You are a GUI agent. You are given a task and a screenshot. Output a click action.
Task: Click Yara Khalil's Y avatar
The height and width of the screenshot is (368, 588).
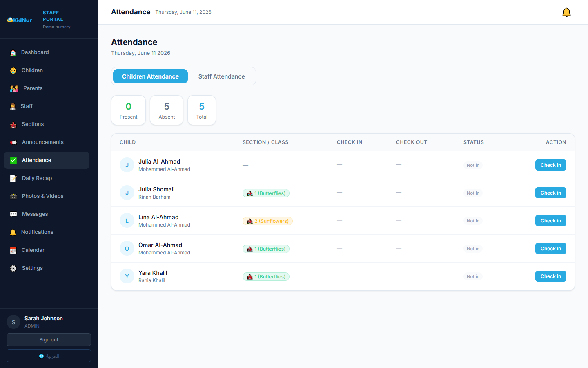127,276
